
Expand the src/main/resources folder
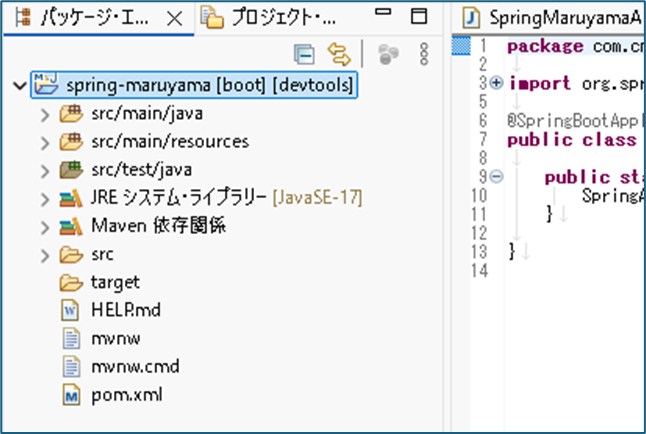pos(44,142)
